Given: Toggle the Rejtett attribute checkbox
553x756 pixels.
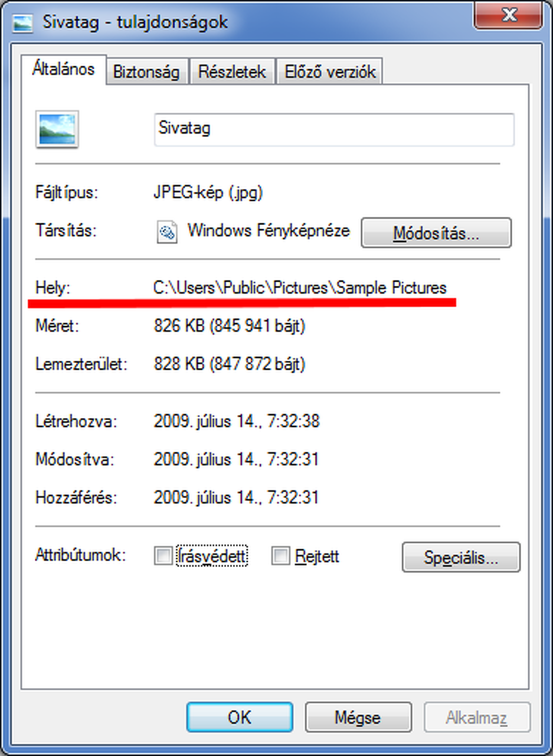Looking at the screenshot, I should point(281,556).
